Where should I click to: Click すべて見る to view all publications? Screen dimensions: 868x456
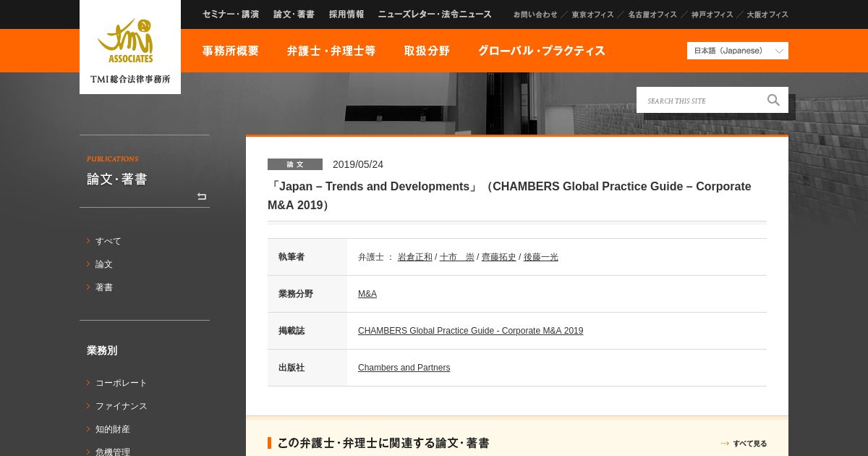(x=749, y=444)
